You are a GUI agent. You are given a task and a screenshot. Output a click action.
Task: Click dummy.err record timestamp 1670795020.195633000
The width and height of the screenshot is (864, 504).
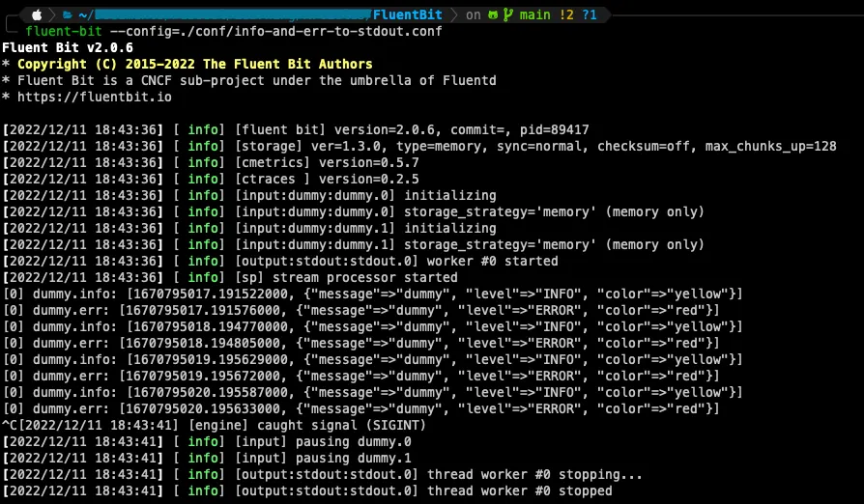[x=203, y=409]
